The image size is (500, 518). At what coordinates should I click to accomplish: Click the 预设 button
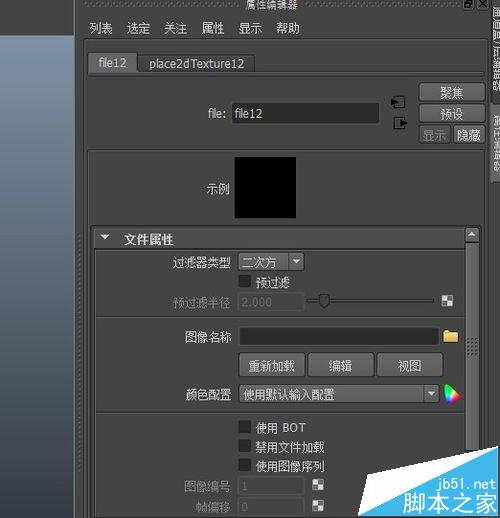click(x=452, y=114)
